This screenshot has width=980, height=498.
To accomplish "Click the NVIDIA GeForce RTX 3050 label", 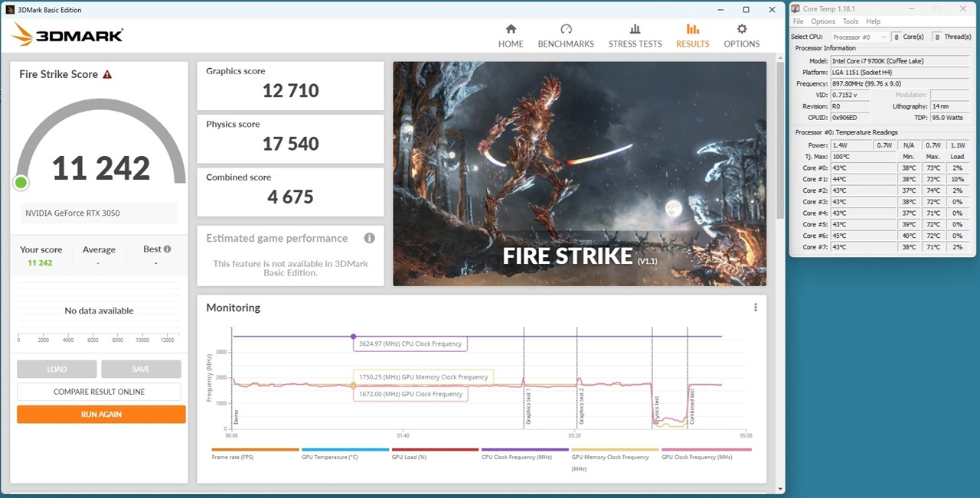I will coord(73,213).
